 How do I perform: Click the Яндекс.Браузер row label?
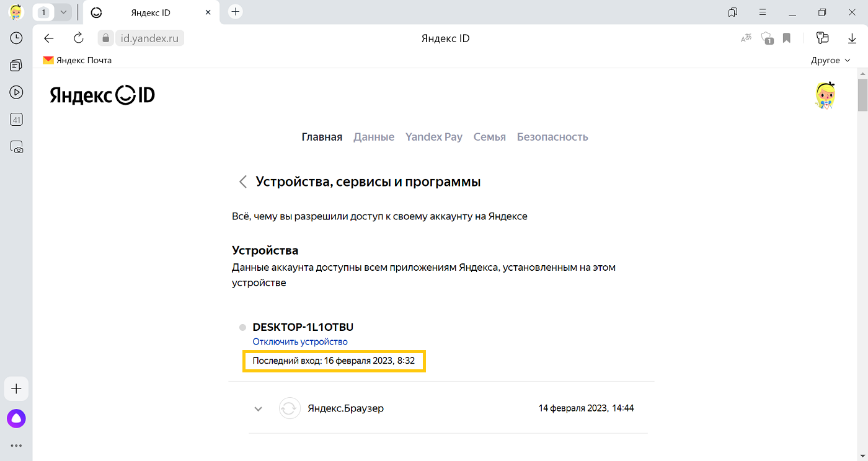(346, 409)
